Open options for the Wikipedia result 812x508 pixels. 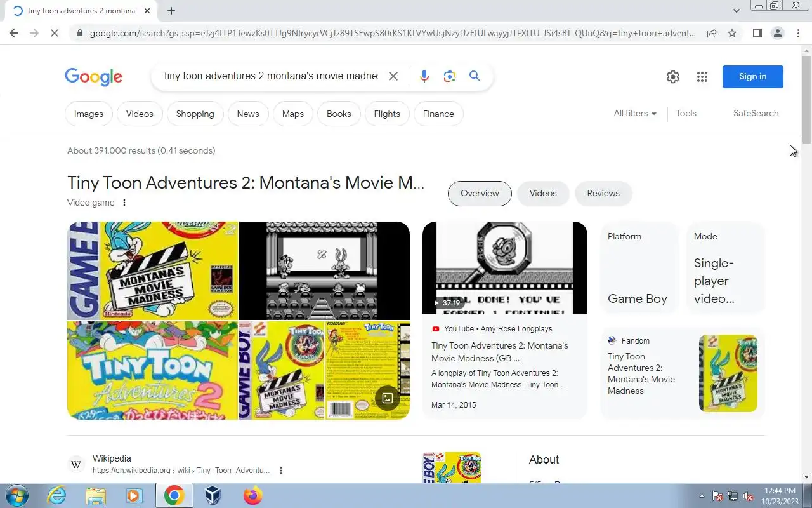click(280, 471)
